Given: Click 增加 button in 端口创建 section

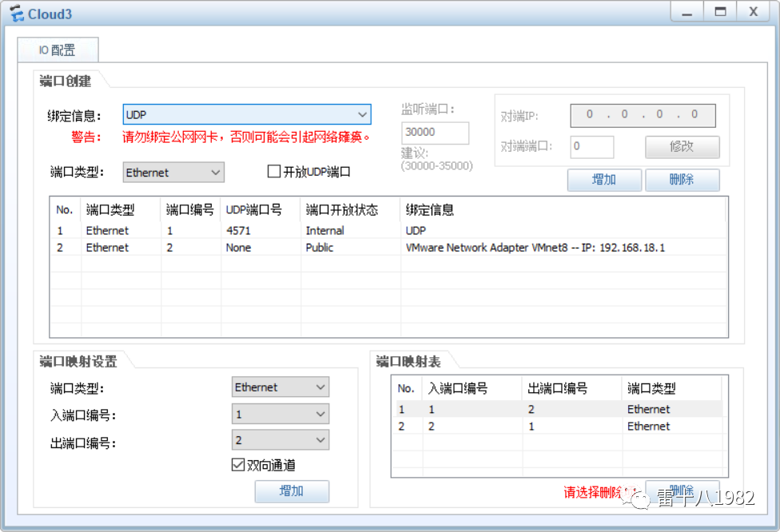Looking at the screenshot, I should click(x=604, y=180).
